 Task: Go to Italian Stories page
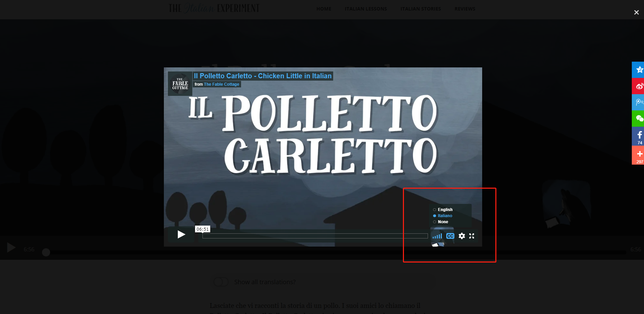[x=421, y=9]
